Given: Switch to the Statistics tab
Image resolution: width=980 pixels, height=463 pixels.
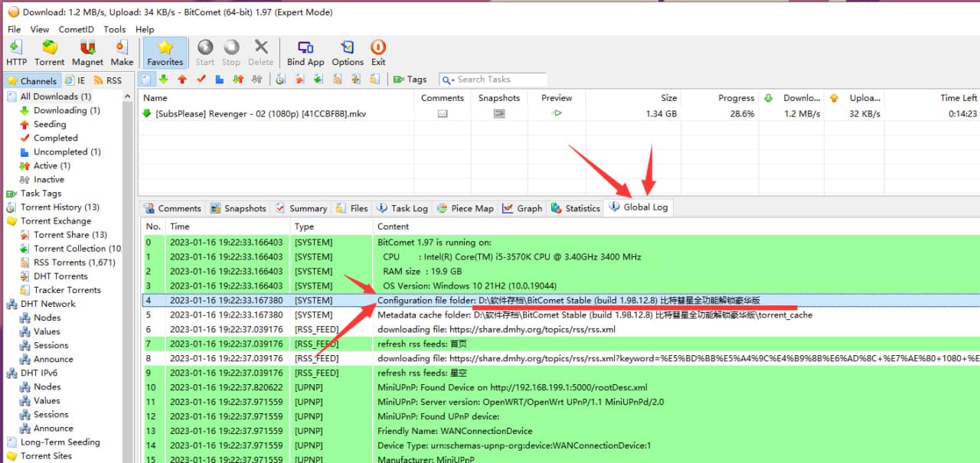Looking at the screenshot, I should 575,208.
